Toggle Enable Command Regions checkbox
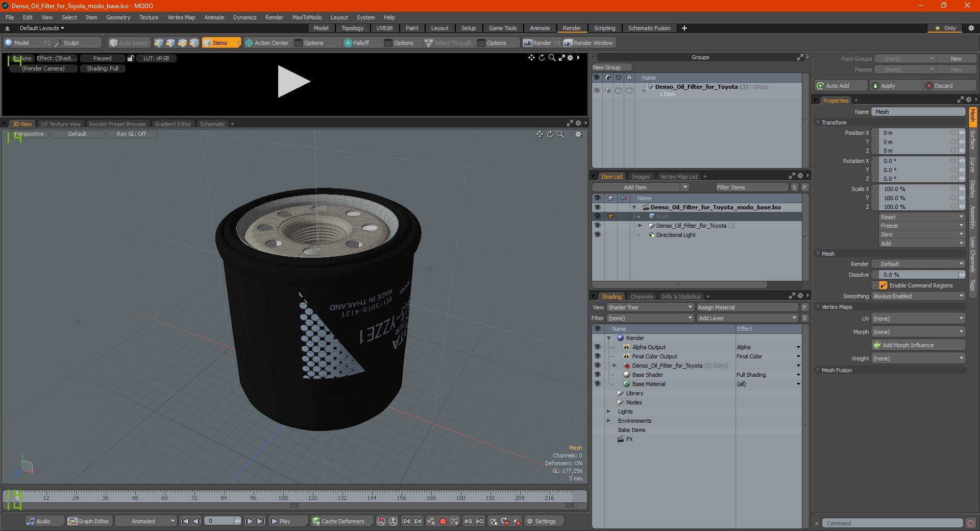The height and width of the screenshot is (531, 980). (884, 285)
